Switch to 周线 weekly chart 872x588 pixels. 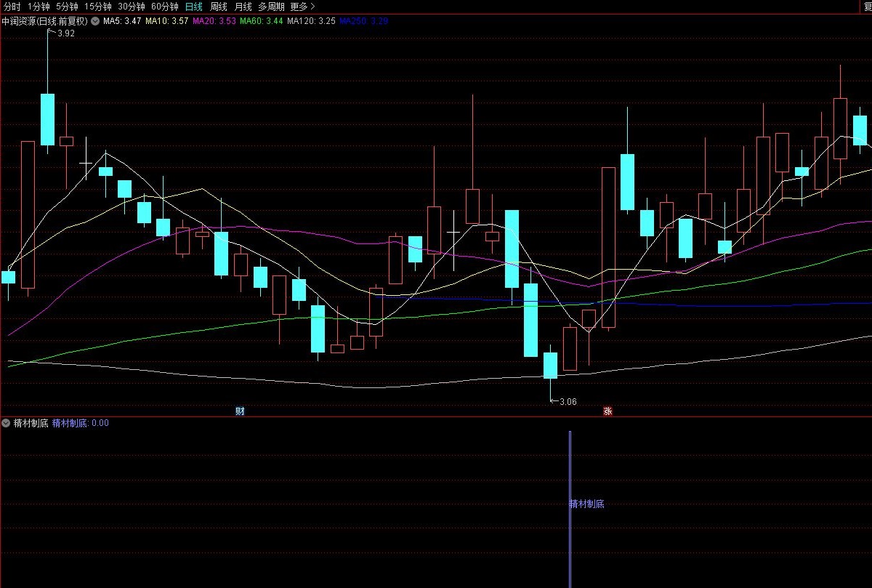[x=219, y=7]
